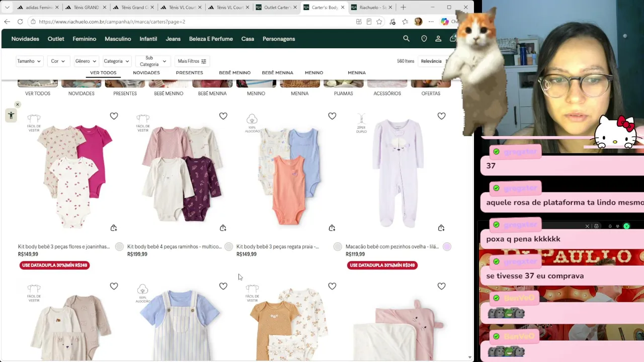Open the browser profile avatar
644x362 pixels.
click(418, 22)
